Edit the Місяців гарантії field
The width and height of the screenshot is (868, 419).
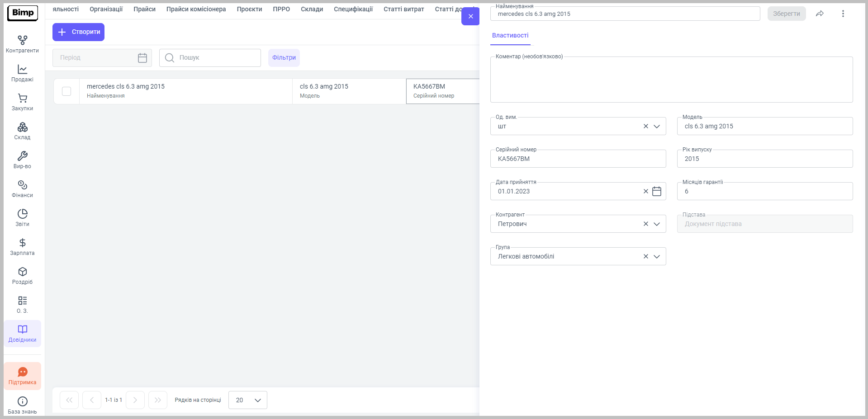pyautogui.click(x=765, y=191)
